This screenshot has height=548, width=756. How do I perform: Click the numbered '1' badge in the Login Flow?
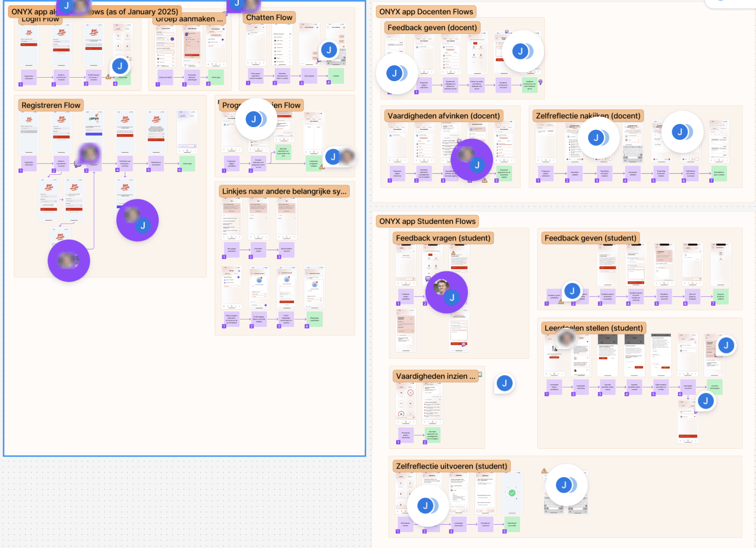(20, 83)
